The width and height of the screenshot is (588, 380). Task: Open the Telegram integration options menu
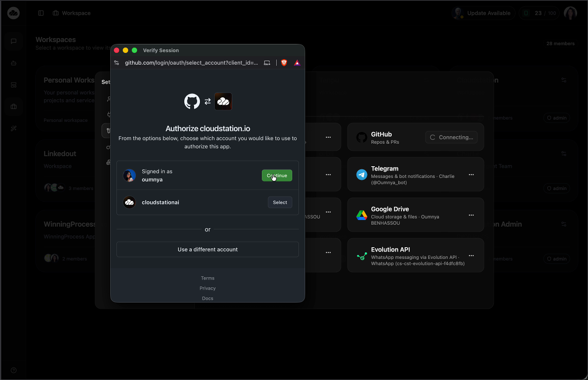(471, 174)
